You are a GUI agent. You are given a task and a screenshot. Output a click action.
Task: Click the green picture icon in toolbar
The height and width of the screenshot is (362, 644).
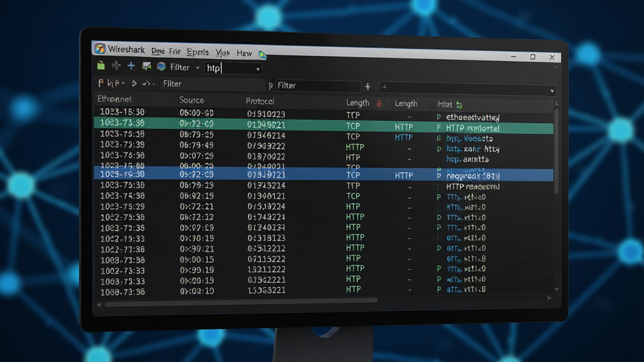(146, 67)
